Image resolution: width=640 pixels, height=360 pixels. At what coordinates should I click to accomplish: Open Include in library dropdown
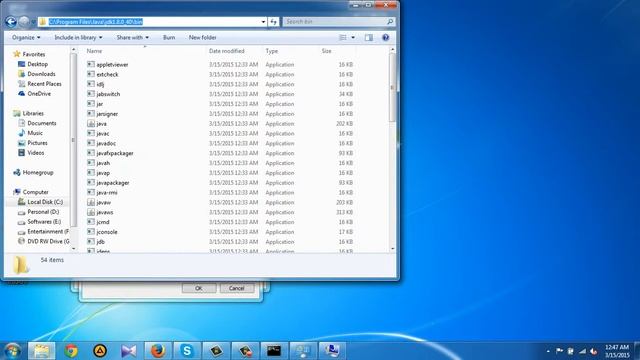coord(78,38)
